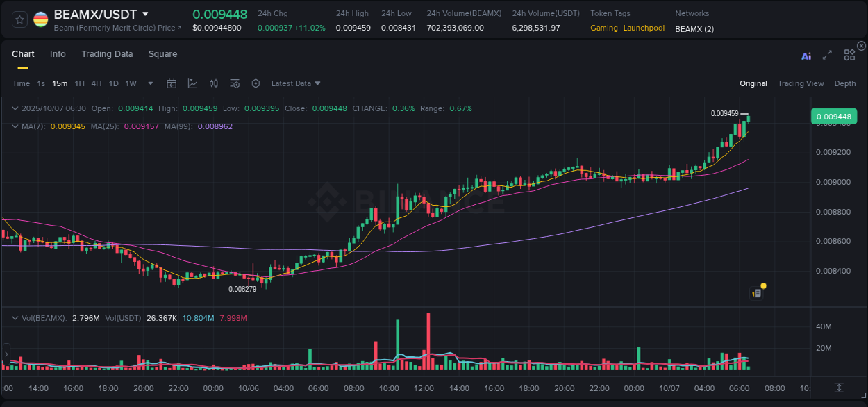This screenshot has height=407, width=868.
Task: Switch to the Info tab
Action: click(x=58, y=53)
